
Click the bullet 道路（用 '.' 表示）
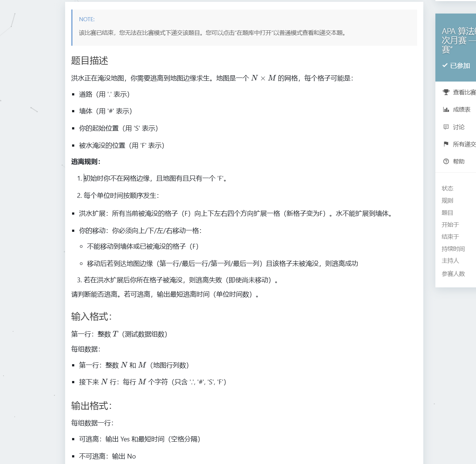(x=105, y=94)
